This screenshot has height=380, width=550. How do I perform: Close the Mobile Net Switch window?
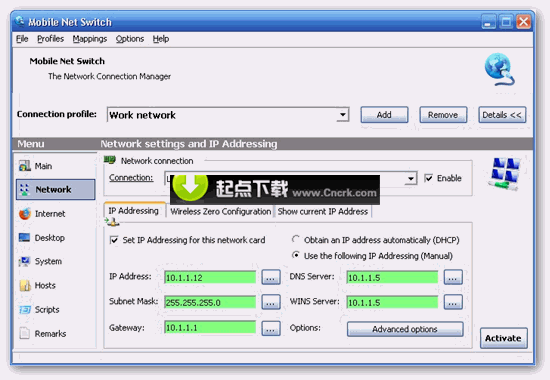523,22
